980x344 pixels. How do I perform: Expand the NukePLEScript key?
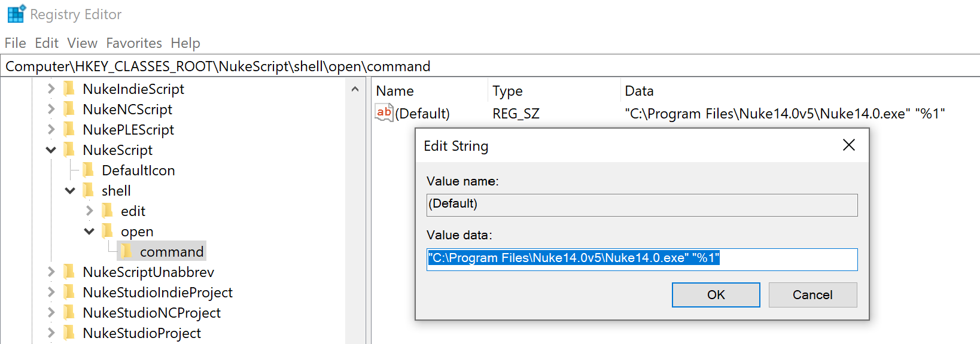(51, 129)
